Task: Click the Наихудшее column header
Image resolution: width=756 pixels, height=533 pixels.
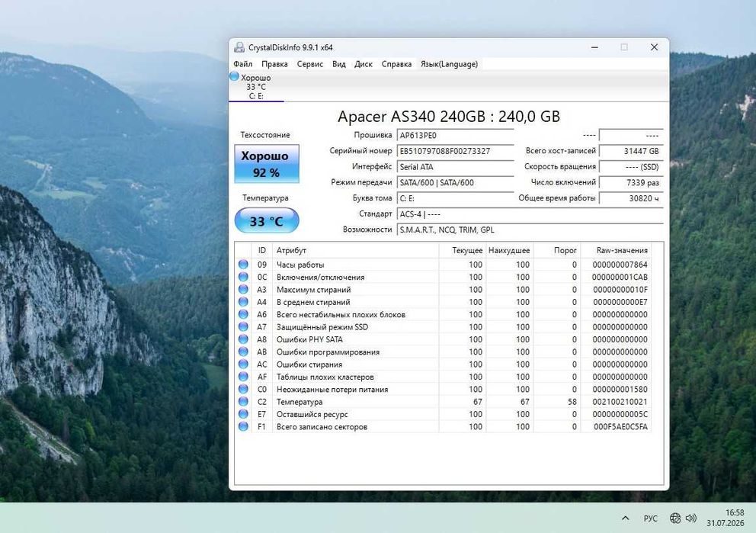Action: click(x=509, y=250)
